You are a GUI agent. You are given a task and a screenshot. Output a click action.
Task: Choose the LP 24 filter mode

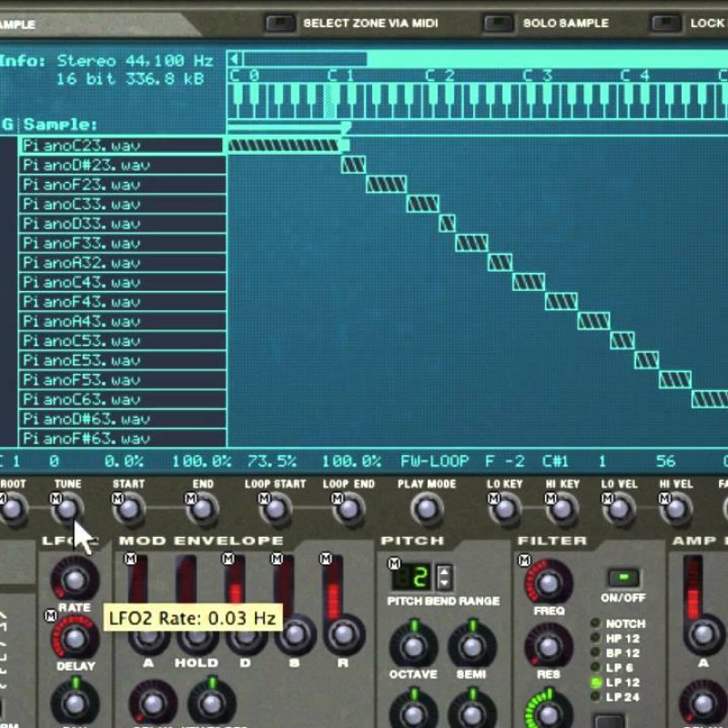596,697
